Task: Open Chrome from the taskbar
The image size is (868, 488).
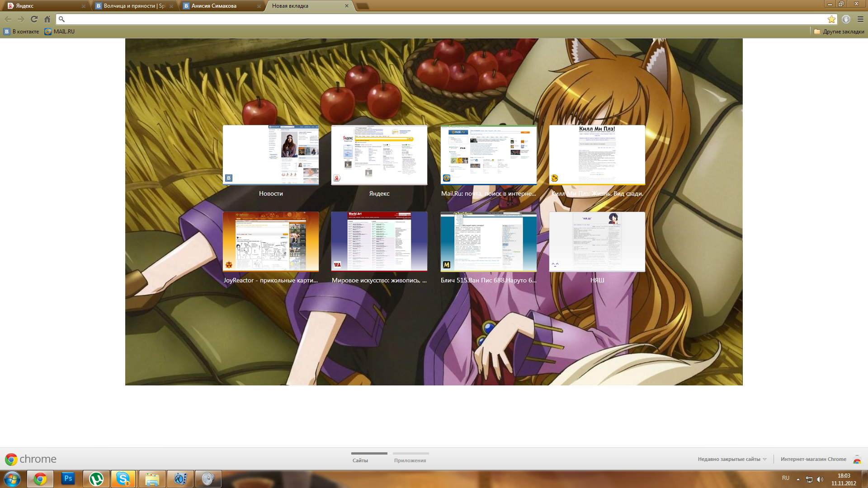Action: point(40,479)
